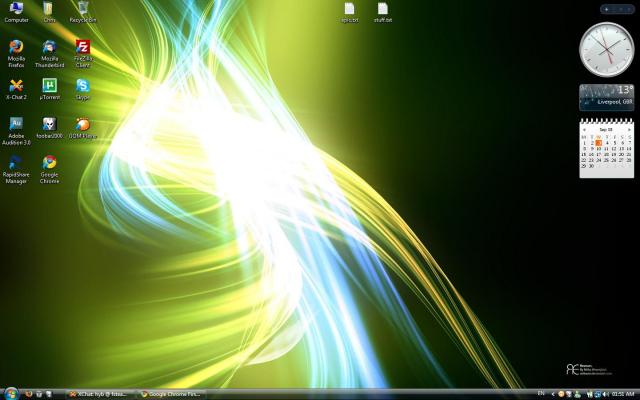
Task: Select the X-Chat 2 desktop shortcut
Action: 16,90
